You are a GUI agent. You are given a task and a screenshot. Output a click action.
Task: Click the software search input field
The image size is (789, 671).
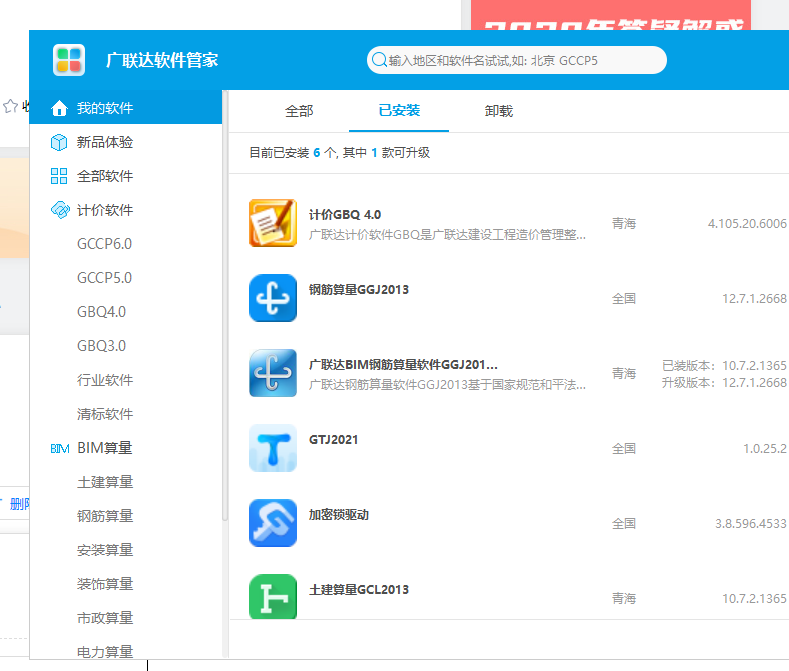(x=517, y=60)
